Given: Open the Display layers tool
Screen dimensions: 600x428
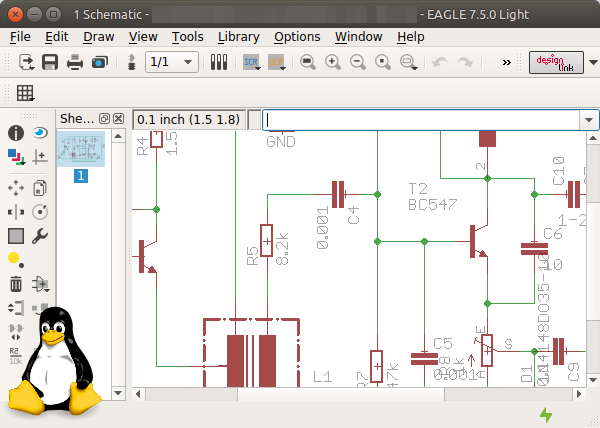Looking at the screenshot, I should tap(16, 157).
